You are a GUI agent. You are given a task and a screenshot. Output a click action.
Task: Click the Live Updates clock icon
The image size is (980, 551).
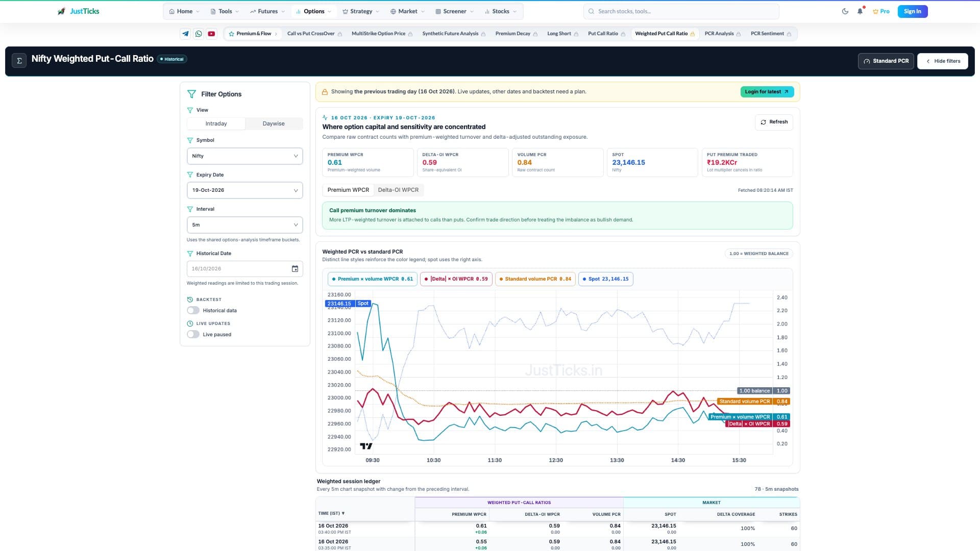(190, 323)
